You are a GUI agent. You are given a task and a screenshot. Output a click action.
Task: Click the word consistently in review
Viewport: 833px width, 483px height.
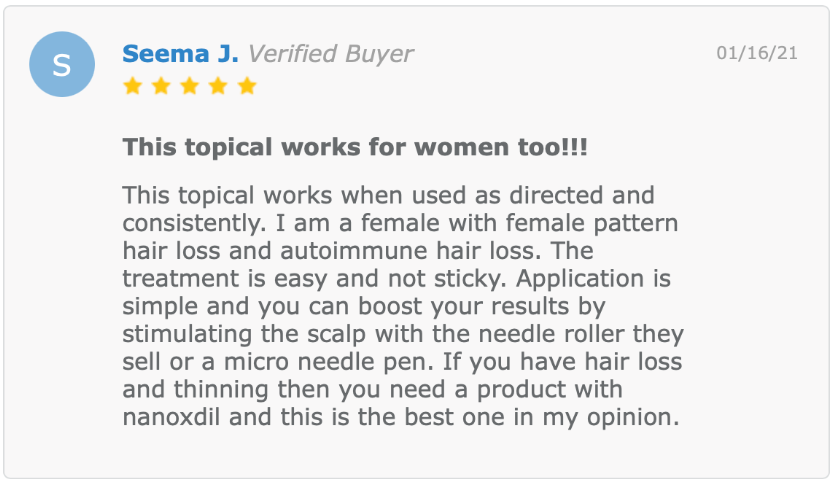[x=192, y=223]
